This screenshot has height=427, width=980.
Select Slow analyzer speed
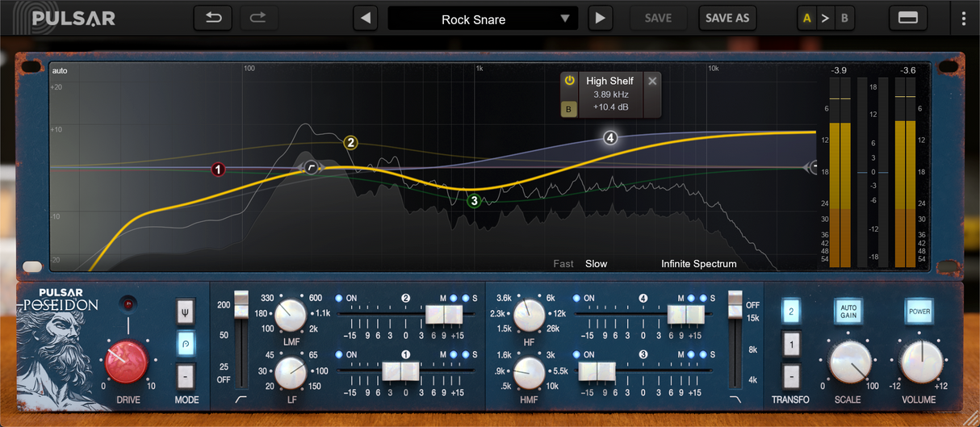click(x=596, y=264)
